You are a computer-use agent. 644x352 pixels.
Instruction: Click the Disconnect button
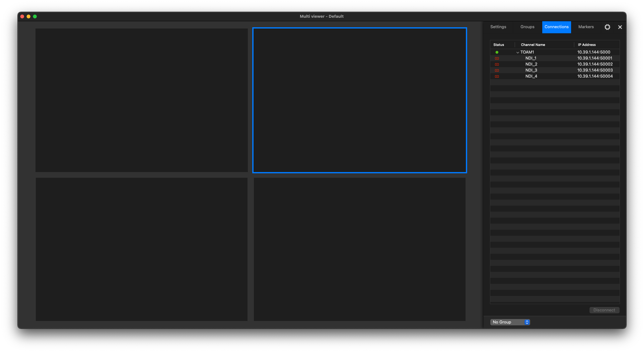[604, 310]
